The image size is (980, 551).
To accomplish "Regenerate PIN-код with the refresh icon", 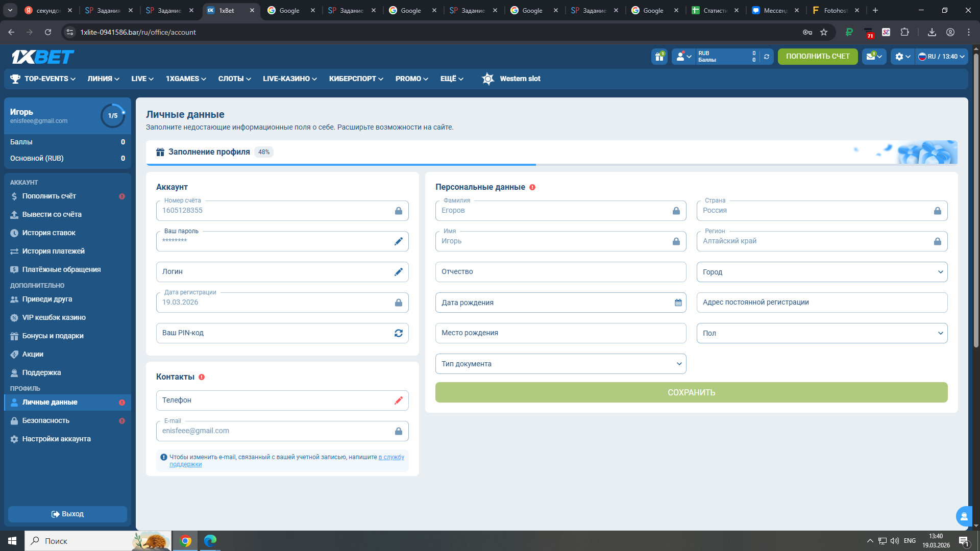I will [398, 333].
